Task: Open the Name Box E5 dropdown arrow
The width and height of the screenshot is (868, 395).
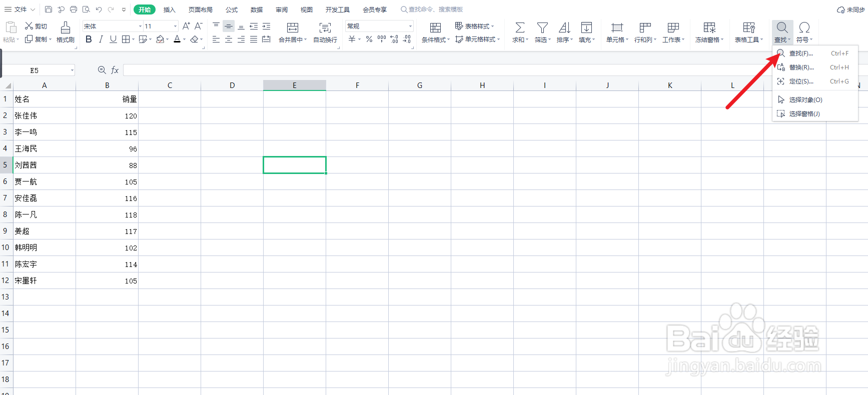Action: (72, 70)
